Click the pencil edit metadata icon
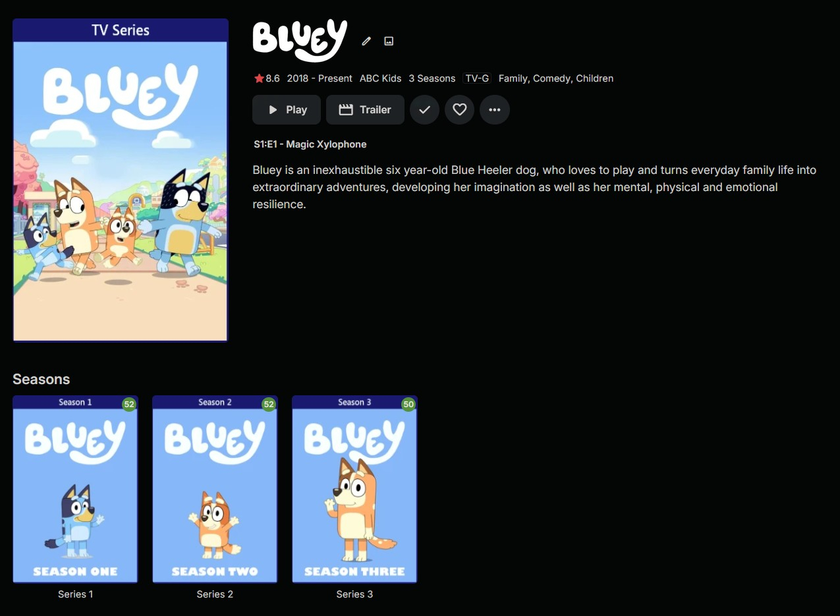Screen dimensions: 840x616 point(366,41)
